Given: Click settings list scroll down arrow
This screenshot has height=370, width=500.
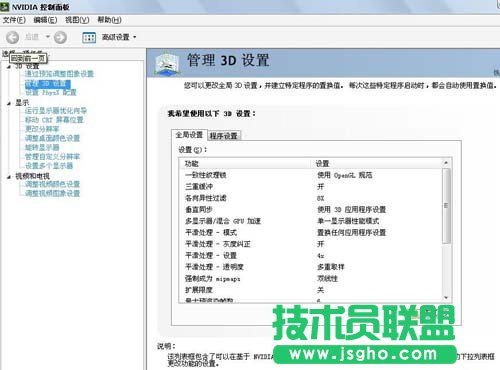Looking at the screenshot, I should (x=446, y=298).
